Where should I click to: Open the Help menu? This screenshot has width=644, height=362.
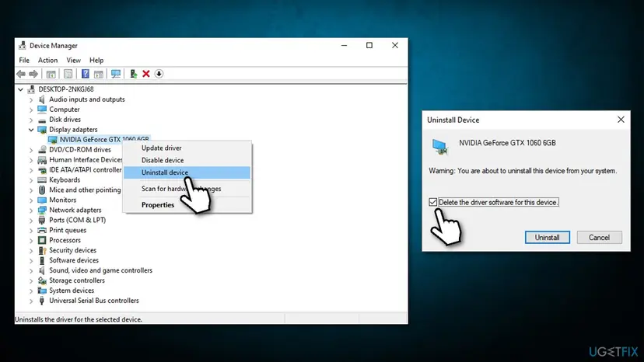coord(96,61)
